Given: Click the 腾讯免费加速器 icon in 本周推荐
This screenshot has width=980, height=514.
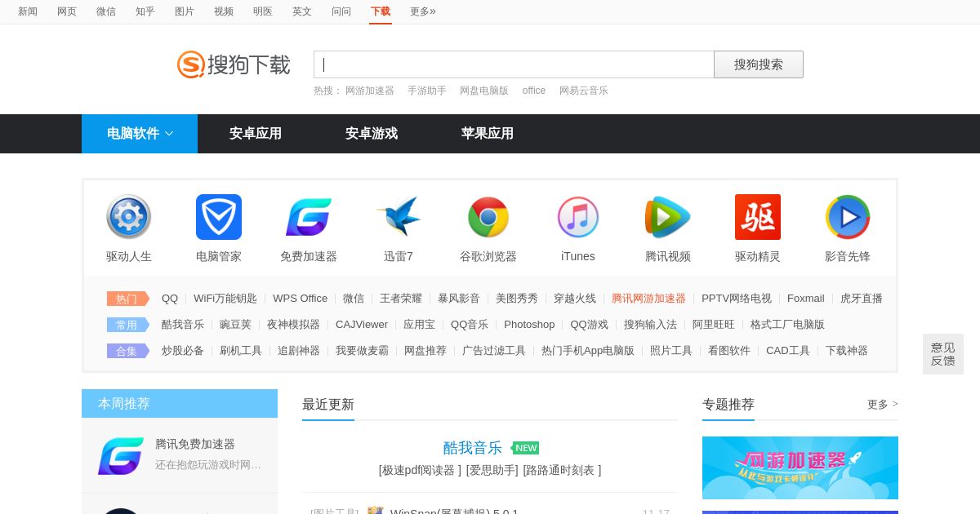Looking at the screenshot, I should pyautogui.click(x=121, y=455).
